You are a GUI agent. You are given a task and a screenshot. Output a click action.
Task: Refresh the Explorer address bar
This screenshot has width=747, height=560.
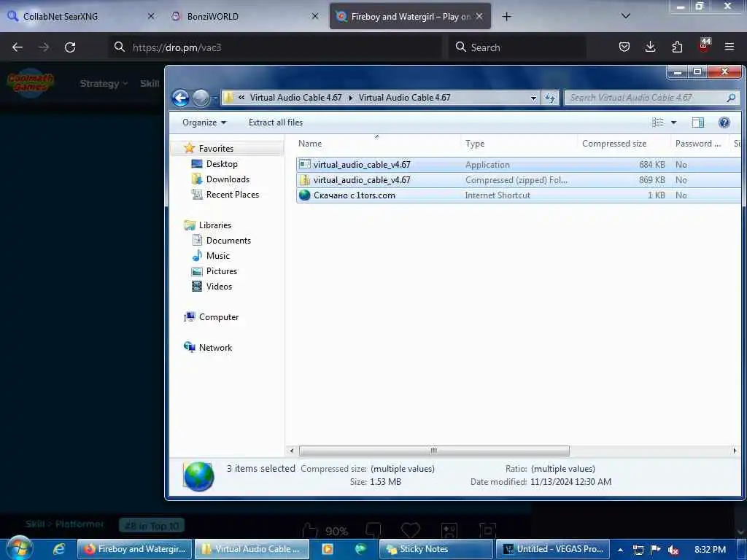click(550, 98)
